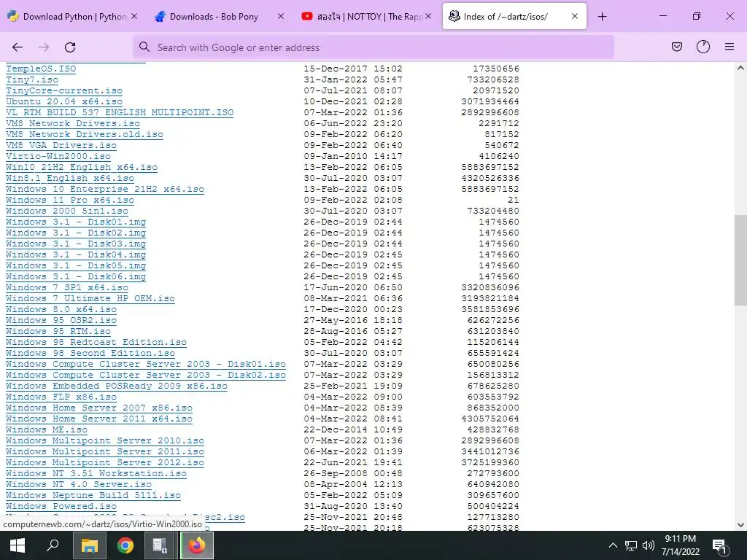747x560 pixels.
Task: Click the scrollbar down arrow
Action: [x=740, y=525]
